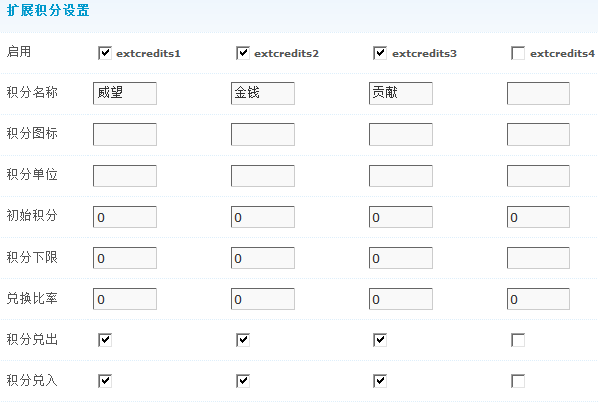Click the 初始积分 field for extcredits3
Screen dimensions: 598x405
[401, 217]
